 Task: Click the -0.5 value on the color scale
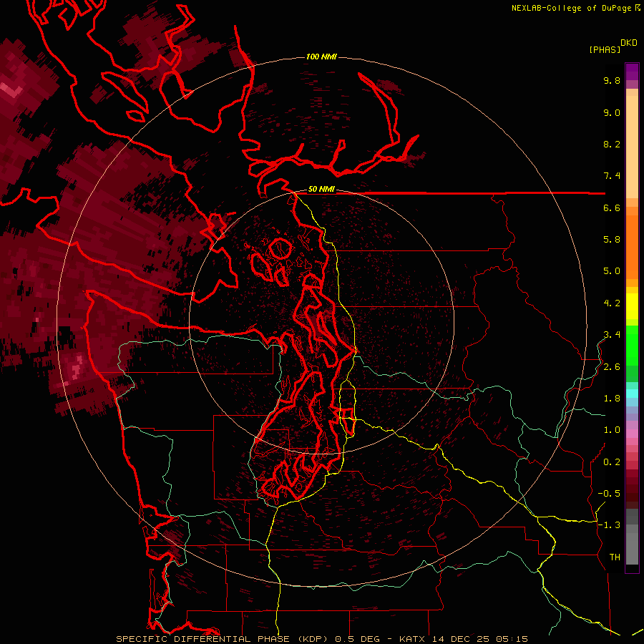click(x=609, y=494)
